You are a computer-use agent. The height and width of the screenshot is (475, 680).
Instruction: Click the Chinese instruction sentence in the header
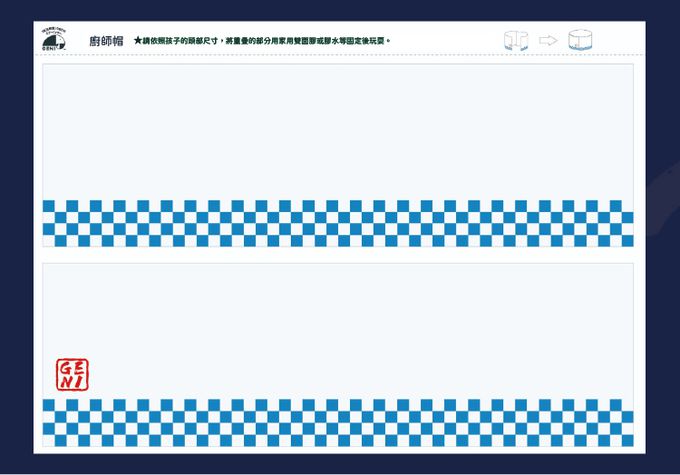tap(266, 41)
